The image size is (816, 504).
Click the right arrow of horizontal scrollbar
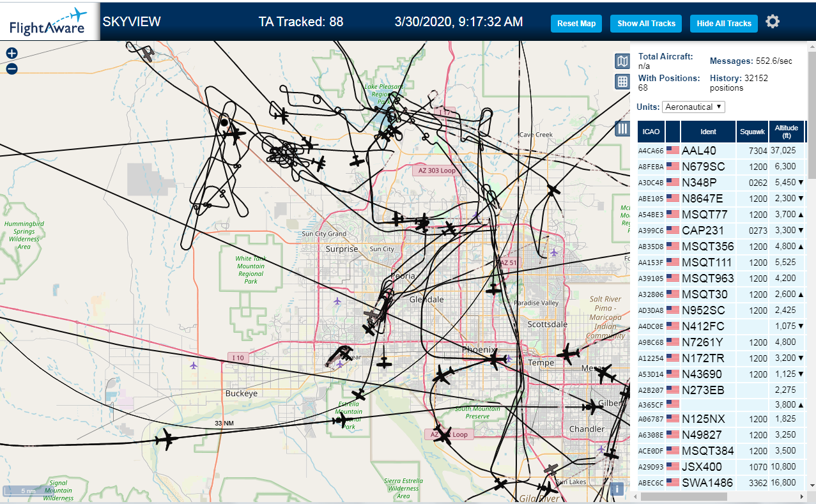coord(801,496)
